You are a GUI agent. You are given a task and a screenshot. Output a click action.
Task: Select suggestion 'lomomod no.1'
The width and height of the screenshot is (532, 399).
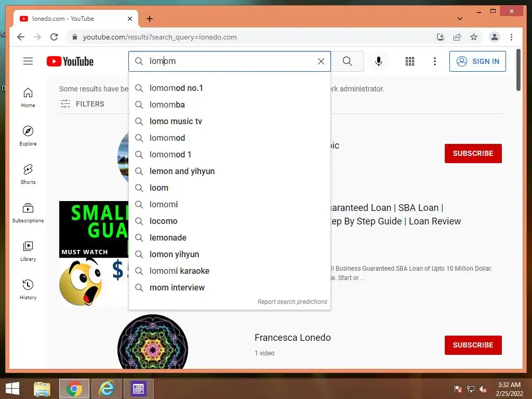[229, 88]
